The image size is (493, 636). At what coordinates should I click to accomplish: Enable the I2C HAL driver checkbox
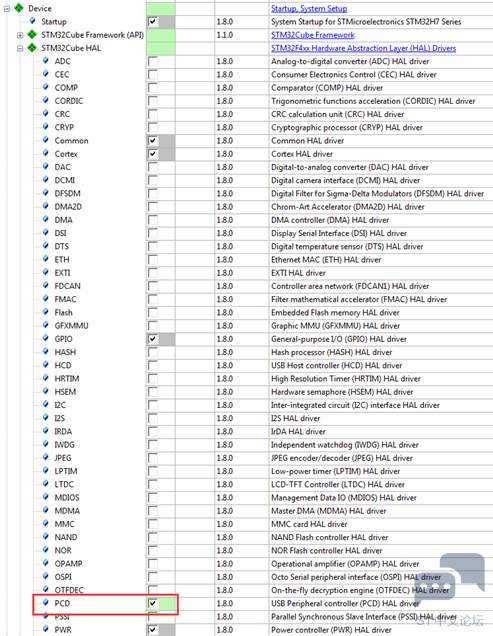click(x=153, y=405)
